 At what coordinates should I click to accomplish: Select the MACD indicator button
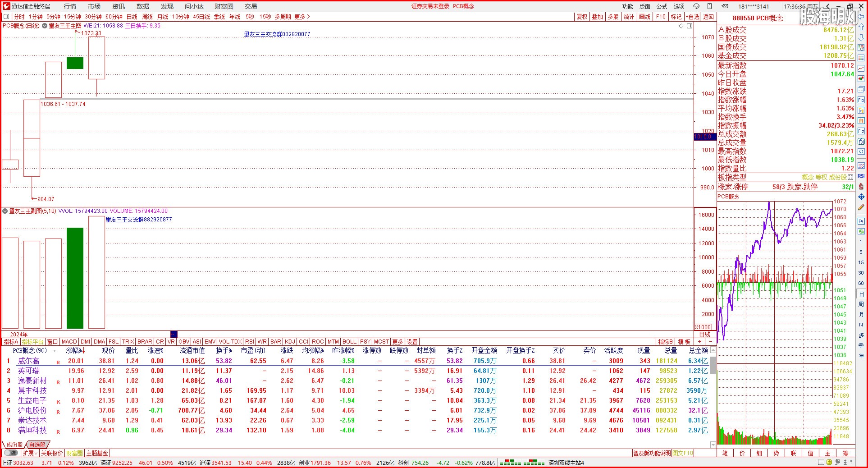(69, 342)
